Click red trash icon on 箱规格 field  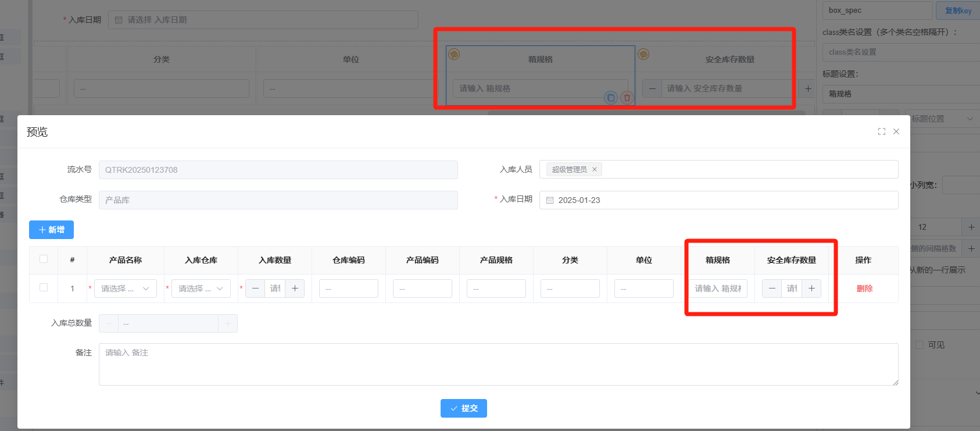[627, 98]
